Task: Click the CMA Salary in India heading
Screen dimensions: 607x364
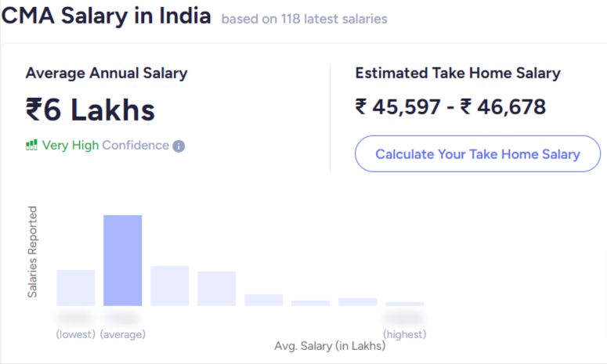Action: click(x=107, y=16)
